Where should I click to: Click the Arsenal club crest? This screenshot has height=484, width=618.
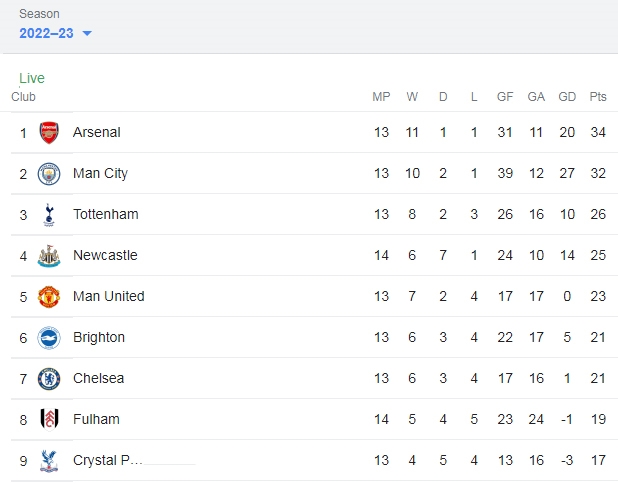[49, 132]
